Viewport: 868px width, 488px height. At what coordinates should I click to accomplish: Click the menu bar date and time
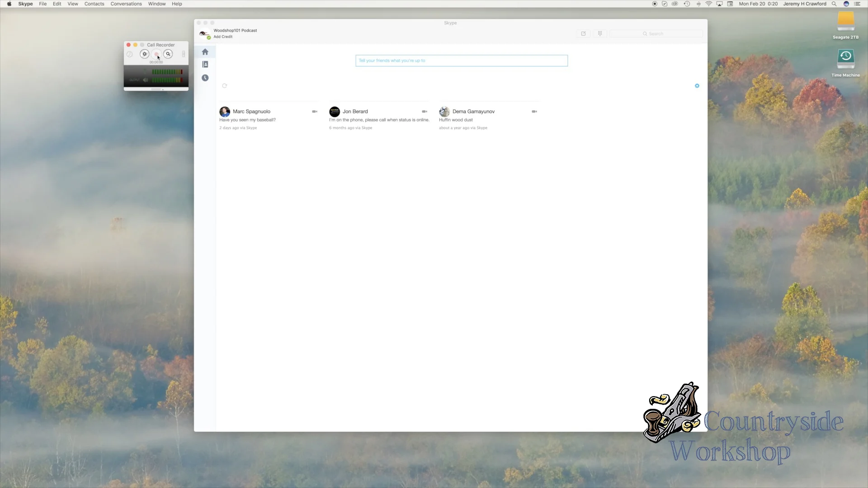(758, 4)
